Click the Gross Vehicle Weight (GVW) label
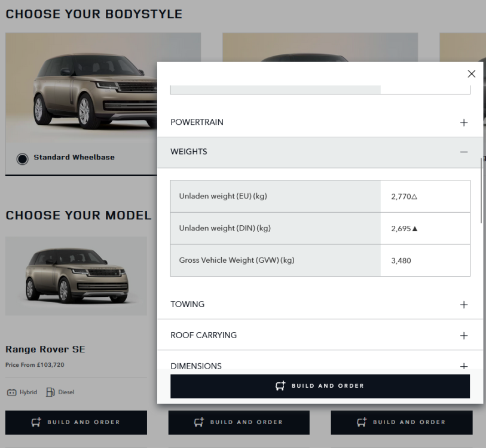The height and width of the screenshot is (448, 486). 237,260
